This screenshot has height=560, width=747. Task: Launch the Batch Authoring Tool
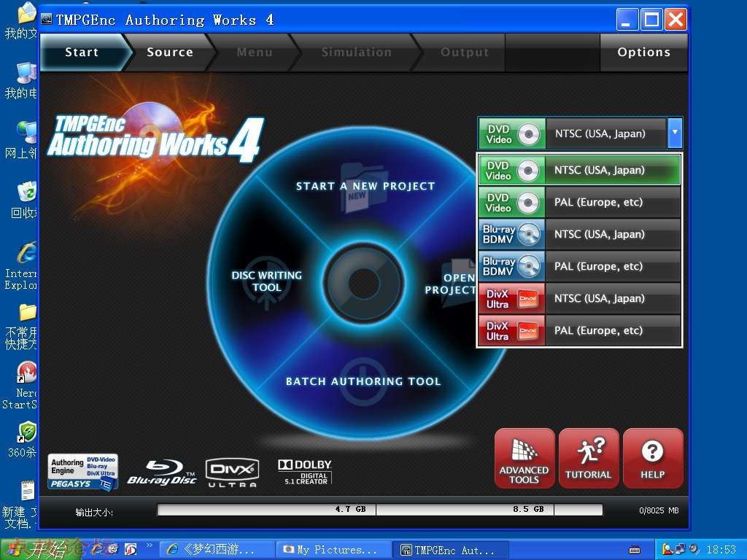(363, 381)
